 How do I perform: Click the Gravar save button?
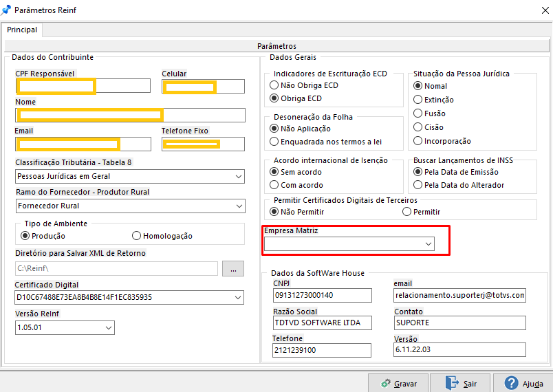coord(398,383)
